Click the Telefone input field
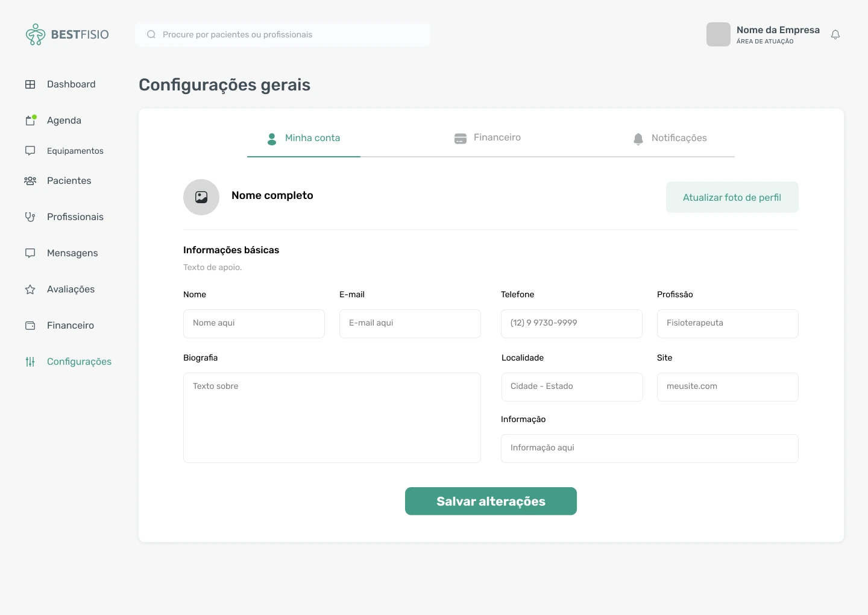Screen dimensions: 868x615 [x=571, y=324]
